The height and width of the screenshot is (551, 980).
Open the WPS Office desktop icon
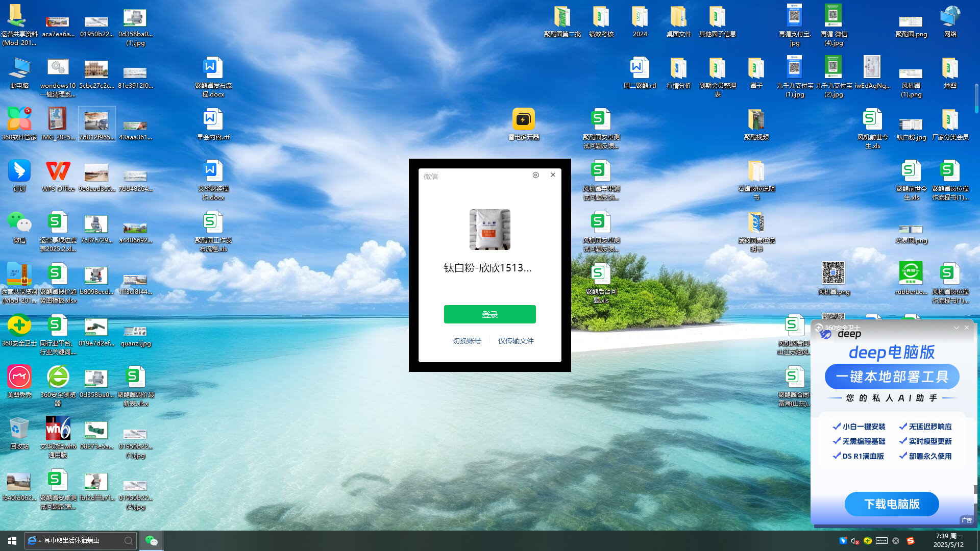tap(58, 171)
